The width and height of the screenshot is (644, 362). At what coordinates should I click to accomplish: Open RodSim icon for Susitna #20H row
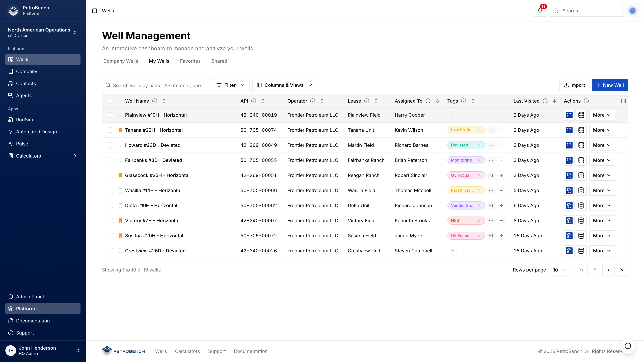coord(569,236)
